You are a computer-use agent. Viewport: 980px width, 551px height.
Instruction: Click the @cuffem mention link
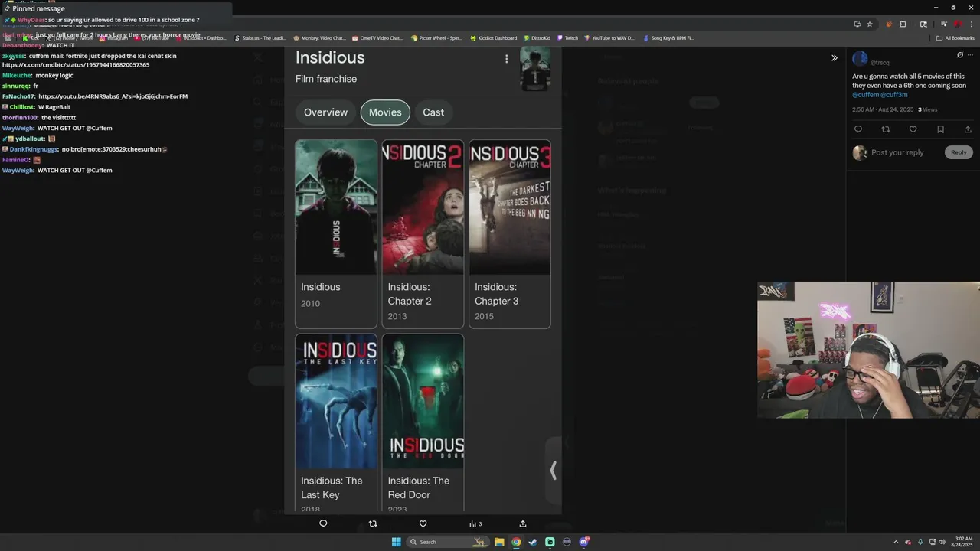coord(866,95)
